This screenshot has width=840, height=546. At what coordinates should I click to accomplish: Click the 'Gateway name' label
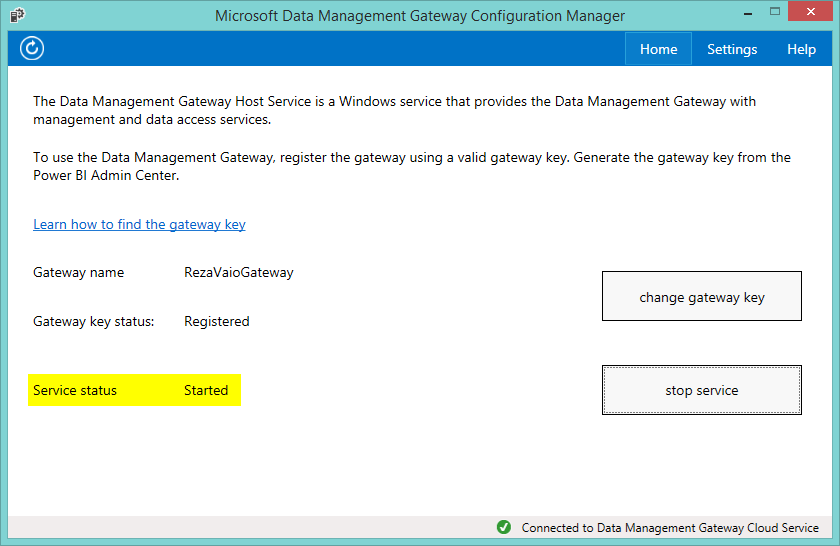[x=79, y=272]
